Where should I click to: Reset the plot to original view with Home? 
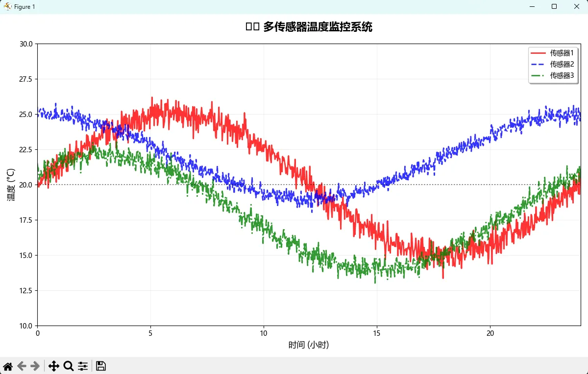(x=8, y=366)
